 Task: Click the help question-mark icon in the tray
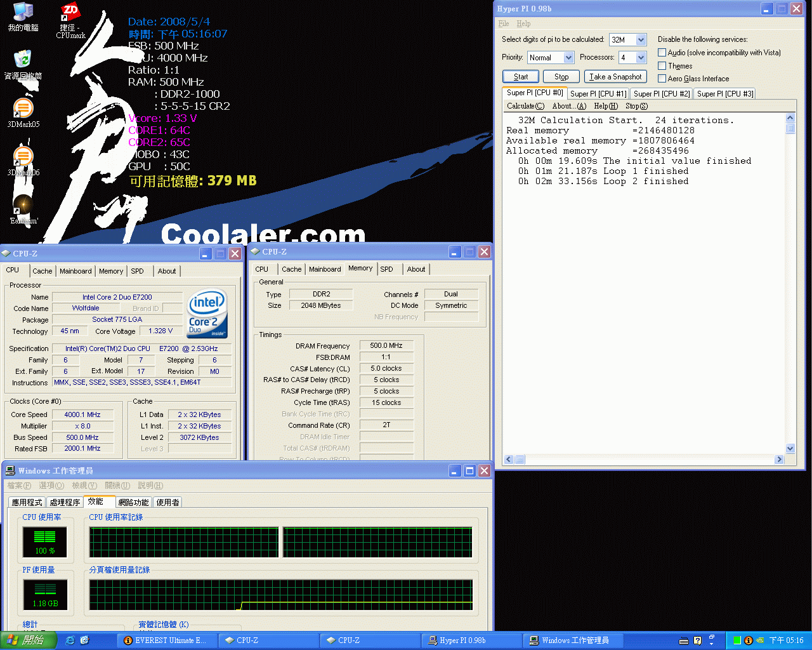tap(697, 640)
